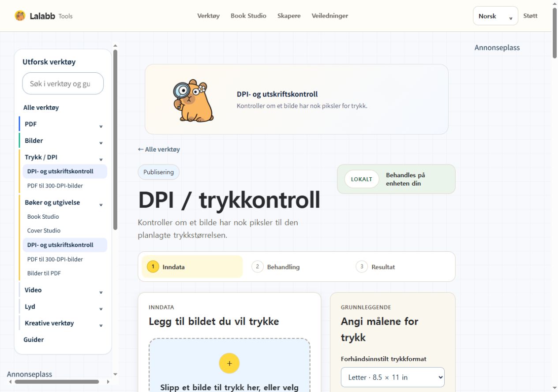Expand the PDF category chevron
The width and height of the screenshot is (558, 392).
(x=101, y=126)
